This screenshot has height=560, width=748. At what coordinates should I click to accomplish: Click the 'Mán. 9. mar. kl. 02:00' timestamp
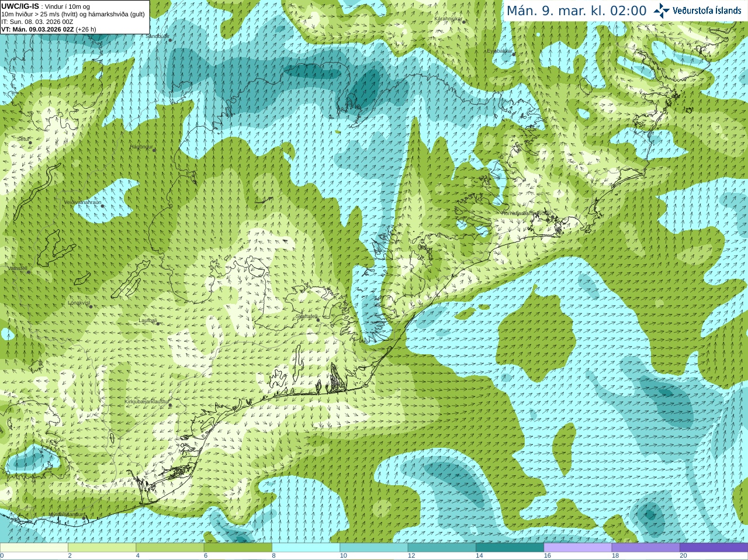coord(576,11)
